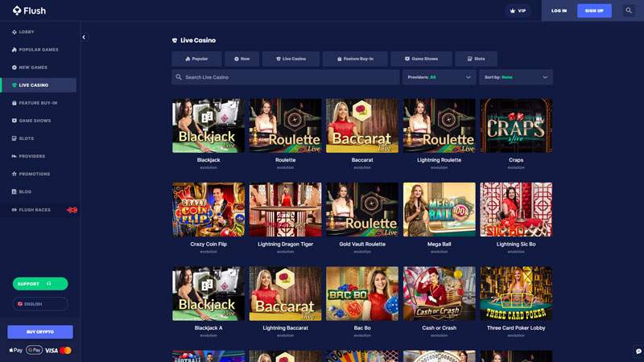The height and width of the screenshot is (362, 644).
Task: Select the Feature Buy-In category tab
Action: click(355, 59)
